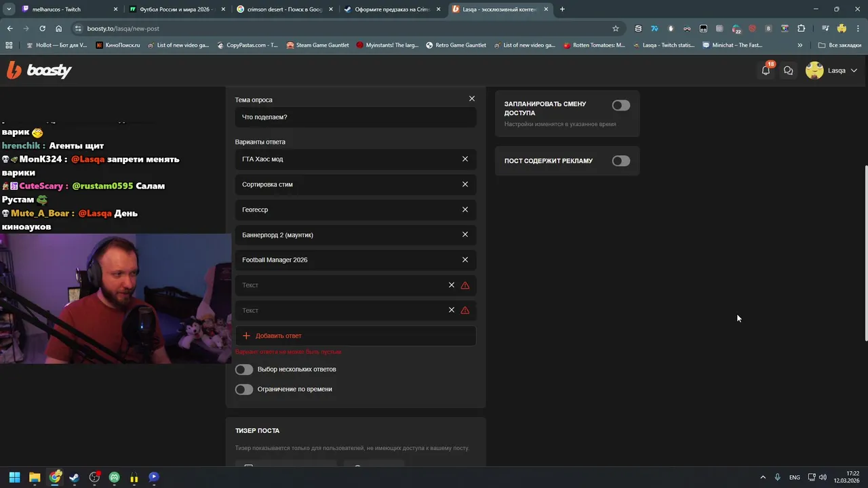Open the 'Minichat – The Fast...' bookmark
The width and height of the screenshot is (868, 488).
pyautogui.click(x=732, y=45)
